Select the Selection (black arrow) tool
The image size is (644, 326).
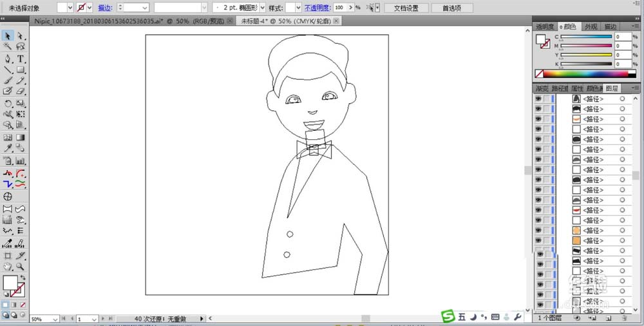(x=8, y=36)
